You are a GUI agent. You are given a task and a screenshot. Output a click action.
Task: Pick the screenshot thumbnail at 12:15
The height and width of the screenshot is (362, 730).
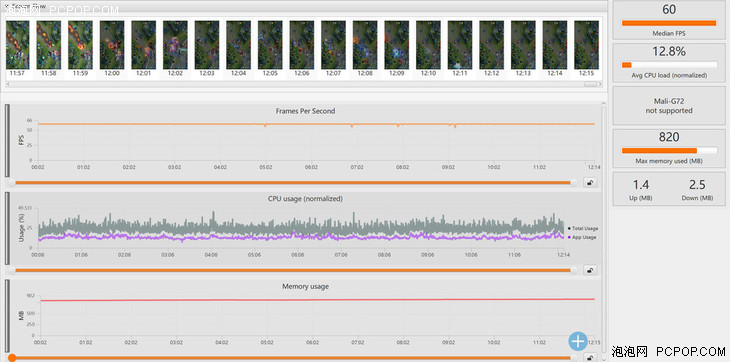[x=587, y=45]
